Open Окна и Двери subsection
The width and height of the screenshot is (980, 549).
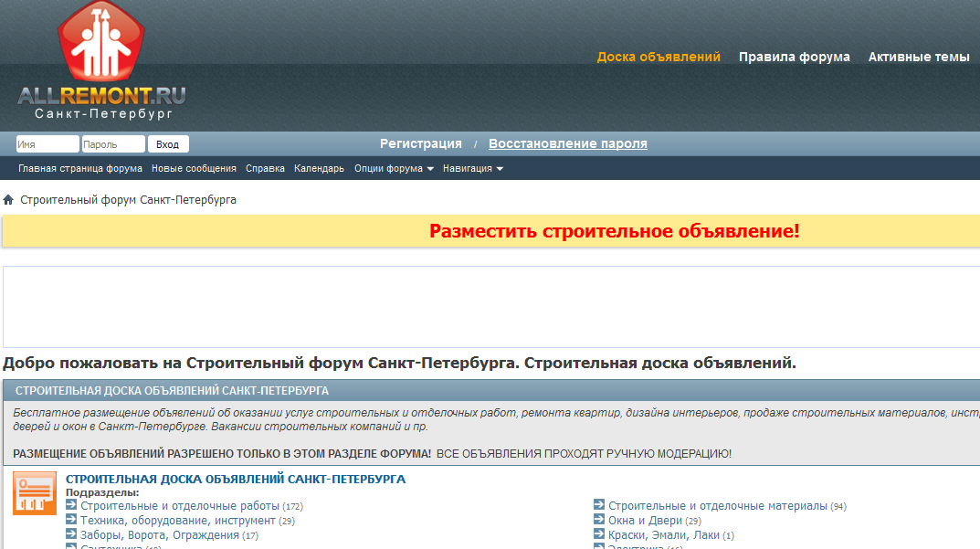(645, 521)
